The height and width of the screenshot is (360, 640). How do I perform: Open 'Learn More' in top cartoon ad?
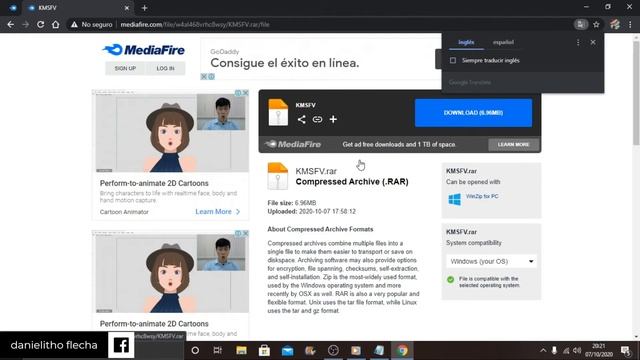[x=218, y=211]
